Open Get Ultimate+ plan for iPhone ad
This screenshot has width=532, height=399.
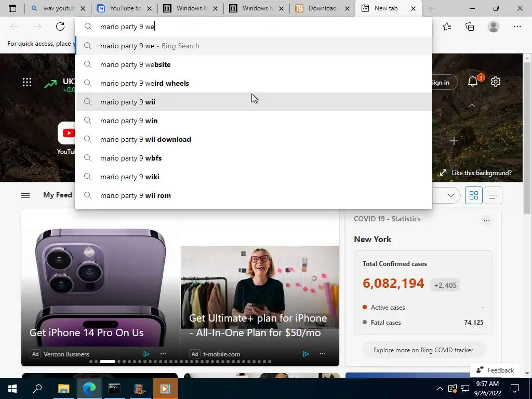(x=258, y=325)
